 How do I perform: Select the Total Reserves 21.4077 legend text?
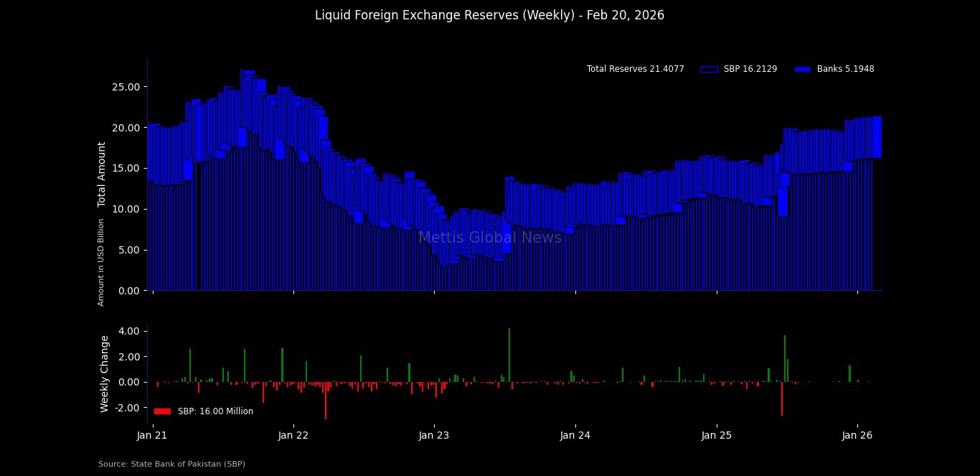click(635, 70)
